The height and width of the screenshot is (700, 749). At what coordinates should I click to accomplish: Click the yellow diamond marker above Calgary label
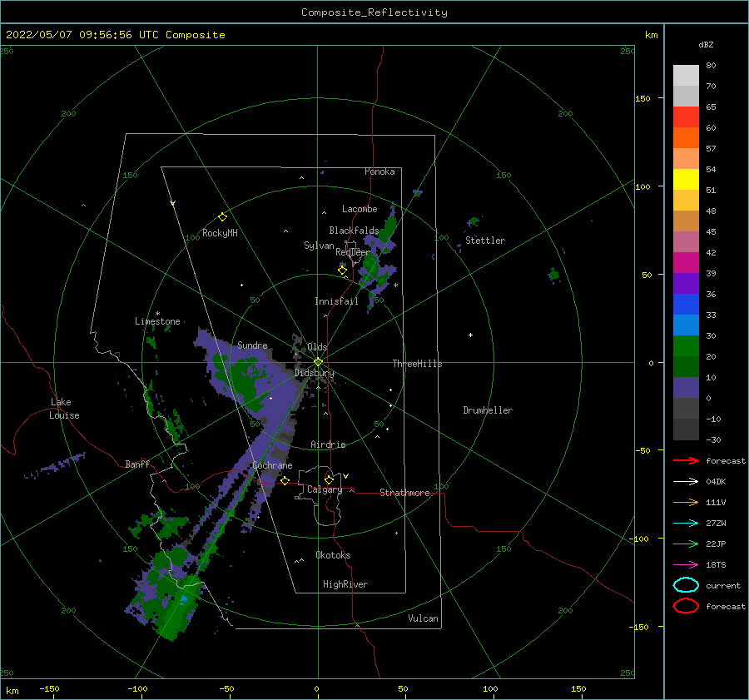[x=329, y=479]
